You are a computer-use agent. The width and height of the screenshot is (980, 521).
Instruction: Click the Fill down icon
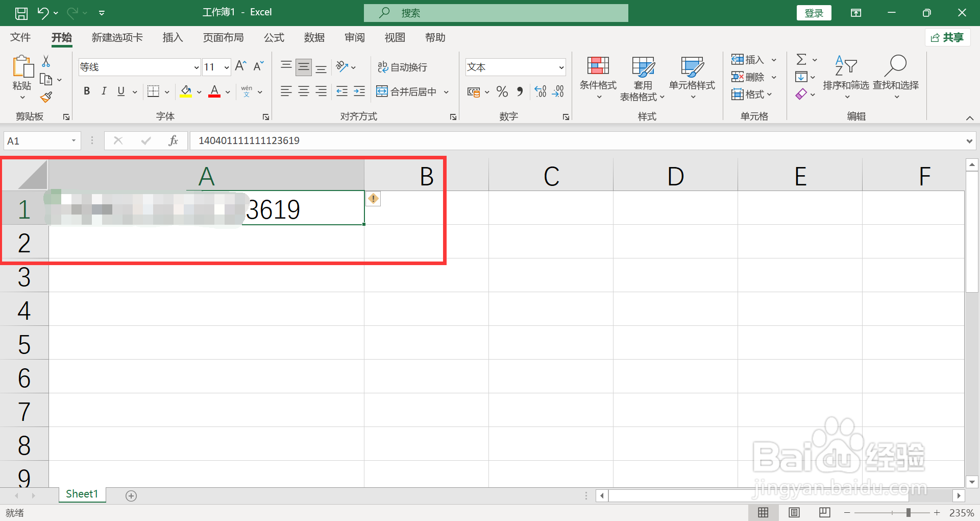click(x=801, y=77)
